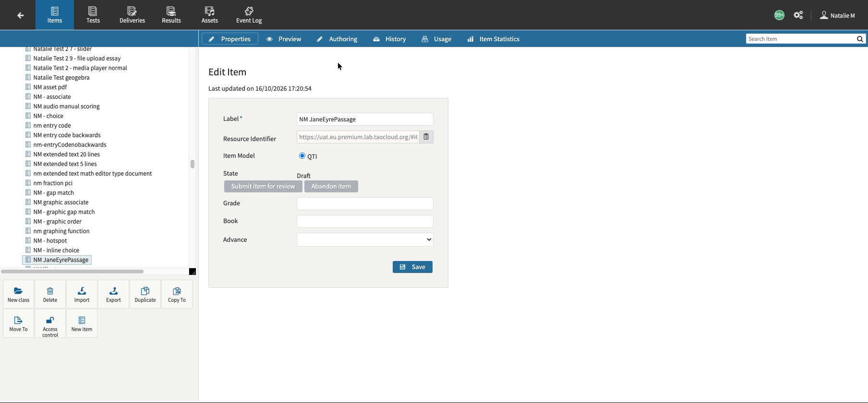Open the Preview tab

(x=284, y=39)
